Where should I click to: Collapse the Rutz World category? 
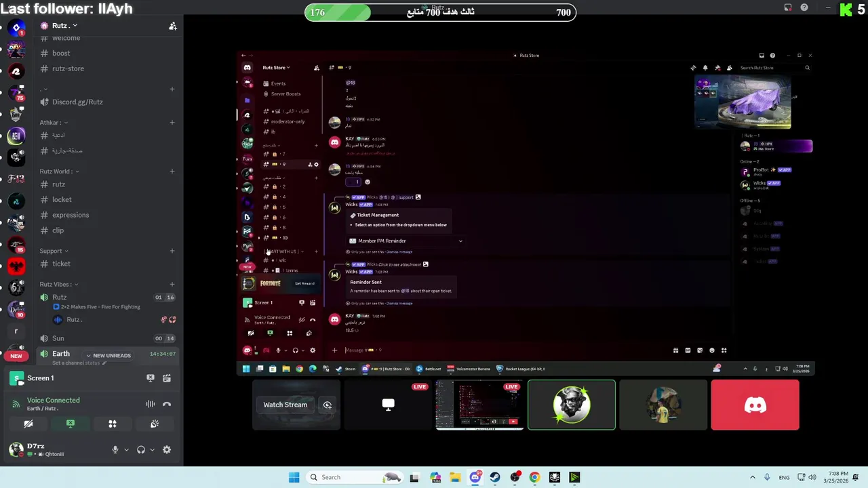(x=59, y=171)
